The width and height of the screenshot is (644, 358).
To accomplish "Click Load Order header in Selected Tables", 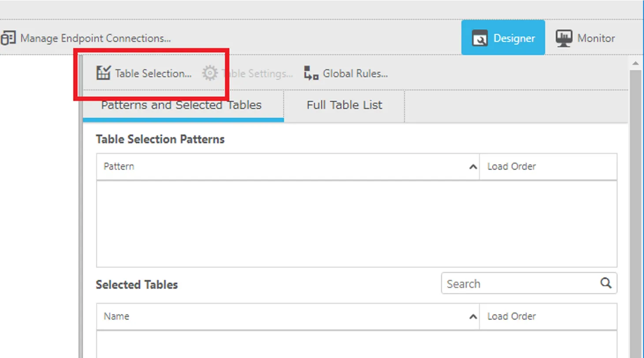I will (511, 316).
